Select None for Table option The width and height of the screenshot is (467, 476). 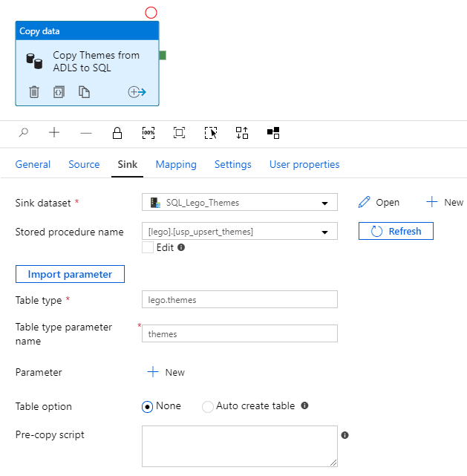(x=148, y=406)
